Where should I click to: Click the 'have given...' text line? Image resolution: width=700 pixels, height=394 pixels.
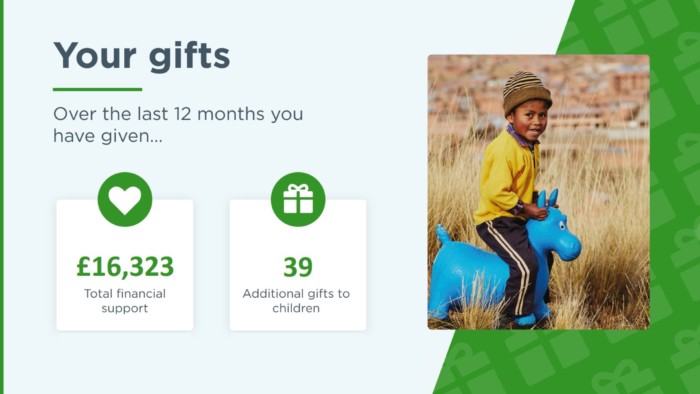(x=108, y=136)
